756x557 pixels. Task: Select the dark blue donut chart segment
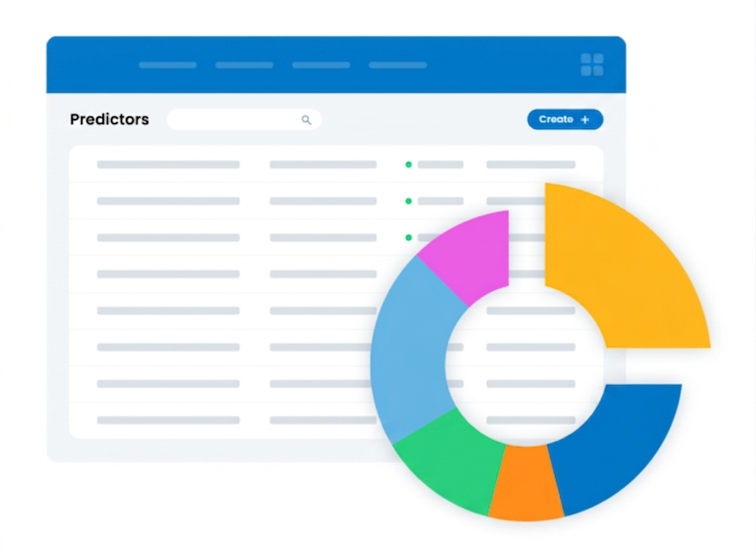[614, 443]
